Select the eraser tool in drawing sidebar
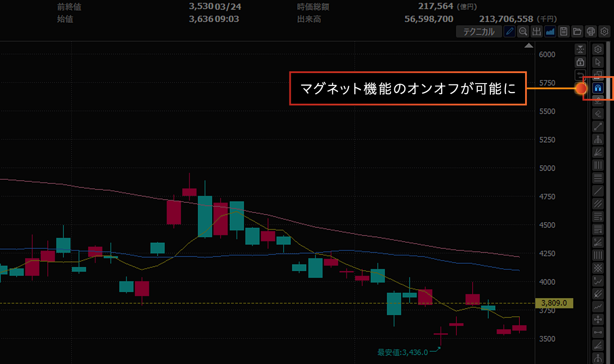The image size is (614, 364). click(x=598, y=114)
